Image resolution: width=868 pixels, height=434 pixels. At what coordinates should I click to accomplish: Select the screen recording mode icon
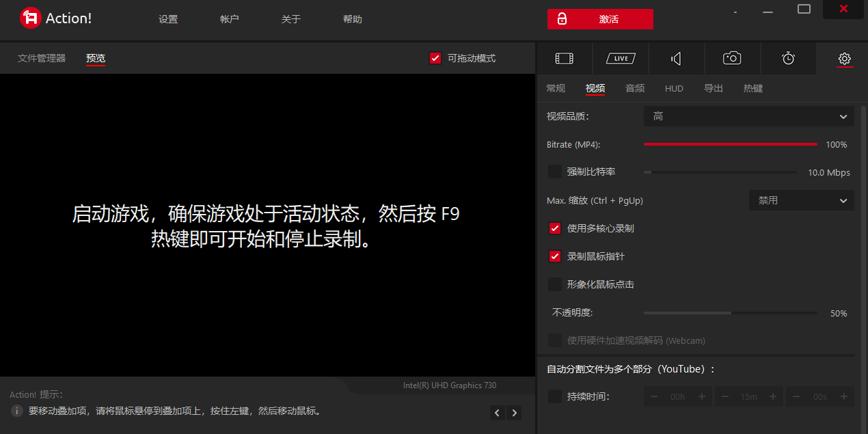pos(563,58)
